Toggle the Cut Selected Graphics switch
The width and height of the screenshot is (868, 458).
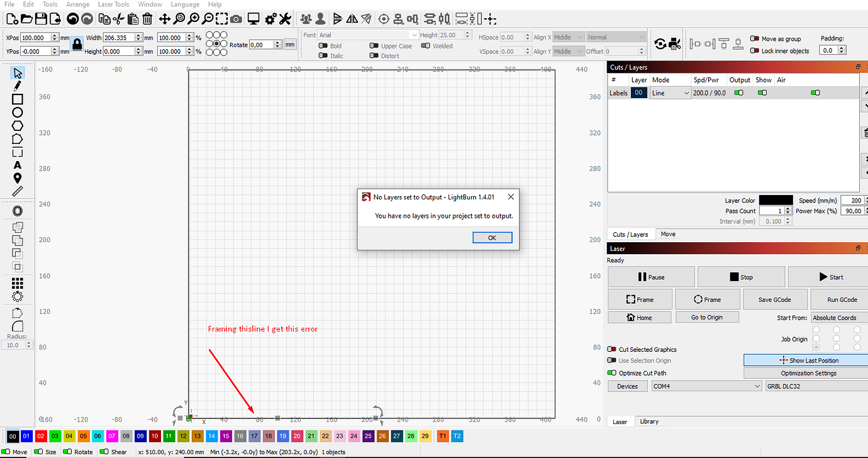pyautogui.click(x=610, y=349)
